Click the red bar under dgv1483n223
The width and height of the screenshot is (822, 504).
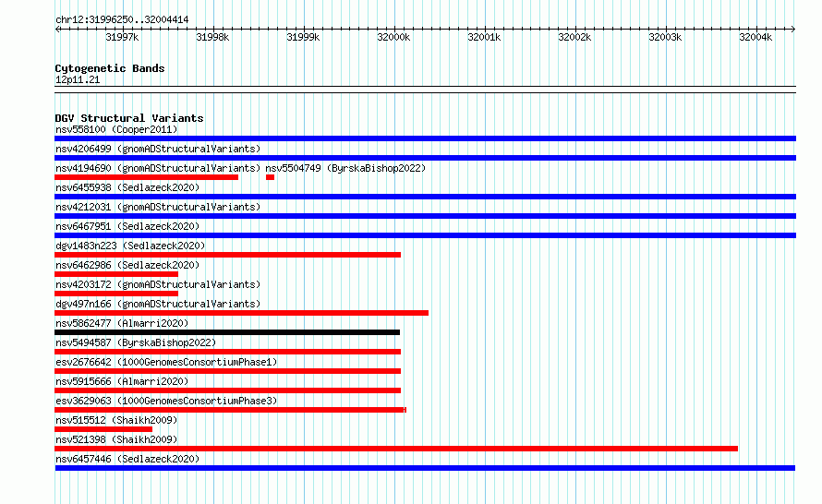pyautogui.click(x=227, y=255)
